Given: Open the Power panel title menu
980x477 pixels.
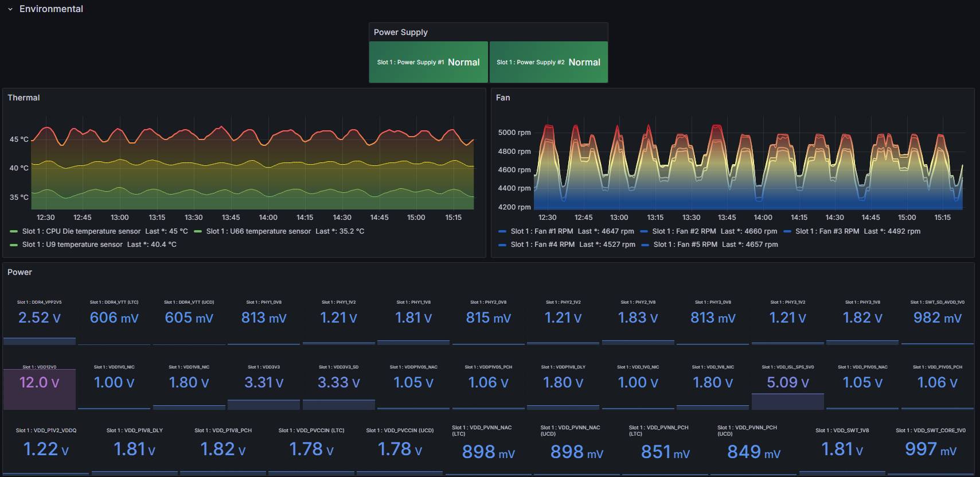Looking at the screenshot, I should click(x=19, y=272).
